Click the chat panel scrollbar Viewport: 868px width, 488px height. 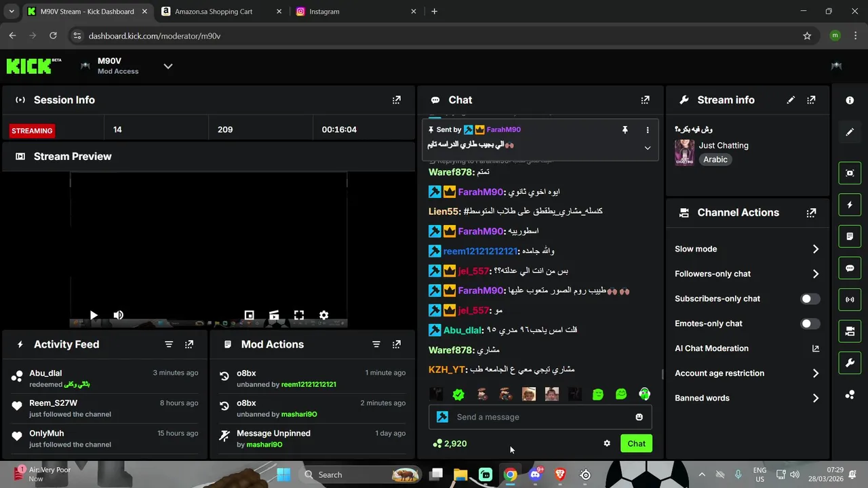(663, 374)
